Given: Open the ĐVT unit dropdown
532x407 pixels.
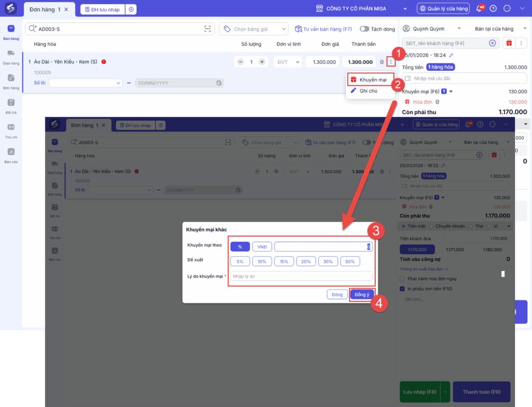Looking at the screenshot, I should 288,62.
